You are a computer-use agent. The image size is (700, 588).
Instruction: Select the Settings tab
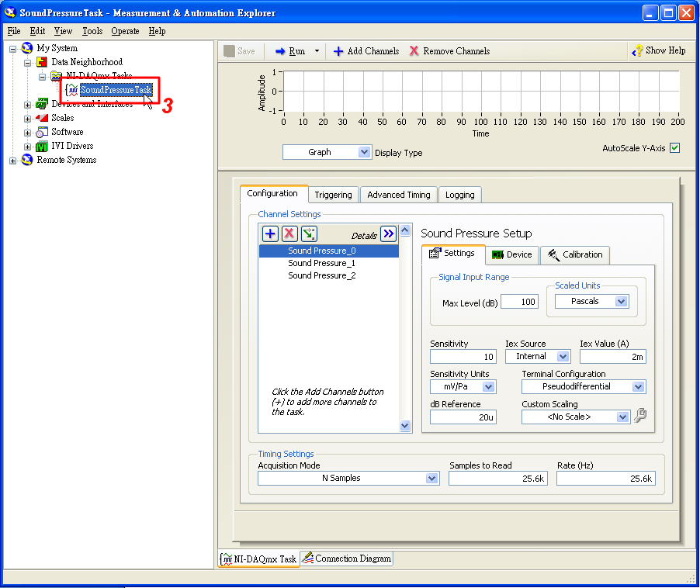tap(452, 254)
